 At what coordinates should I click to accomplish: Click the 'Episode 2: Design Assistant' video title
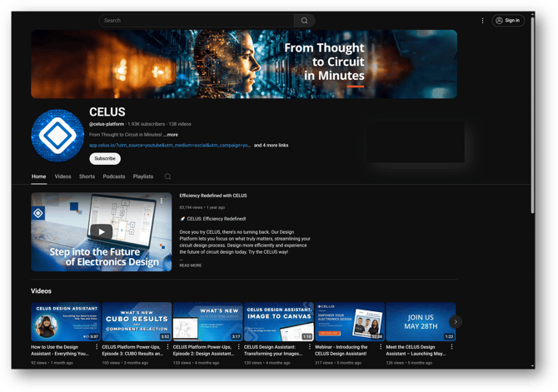[203, 350]
